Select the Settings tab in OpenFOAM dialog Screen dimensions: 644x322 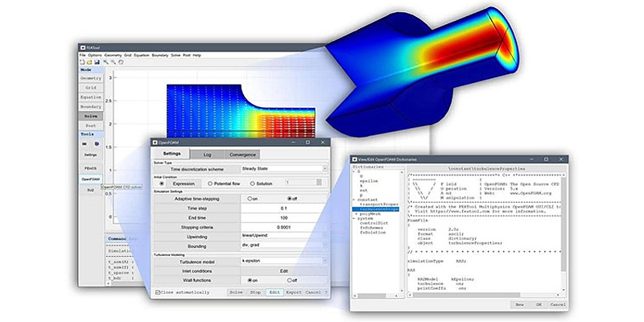pos(171,154)
